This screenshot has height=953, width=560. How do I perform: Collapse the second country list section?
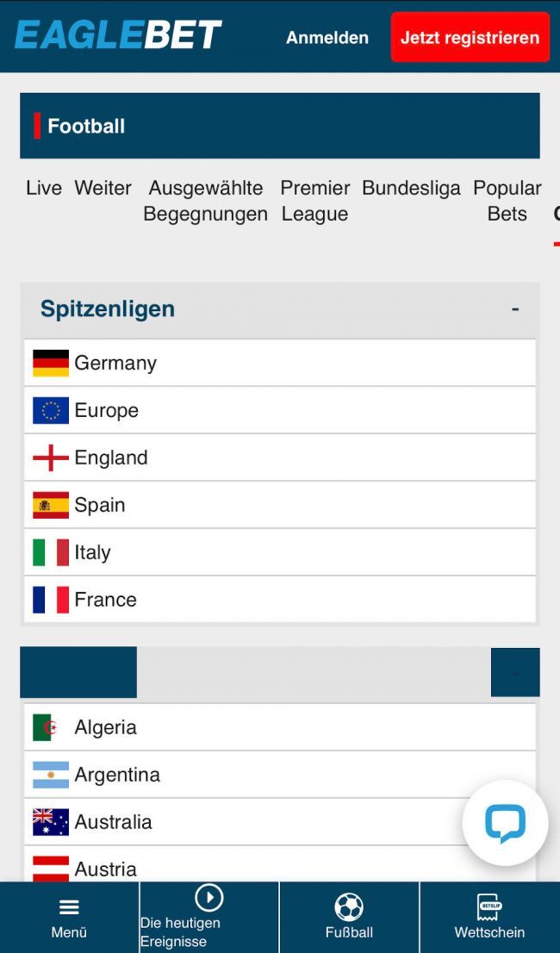(515, 672)
